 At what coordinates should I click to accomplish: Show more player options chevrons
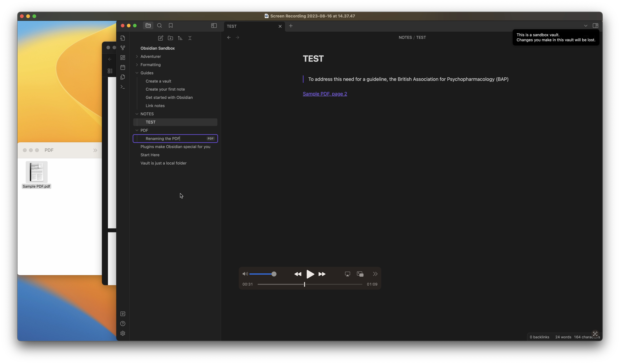(375, 274)
